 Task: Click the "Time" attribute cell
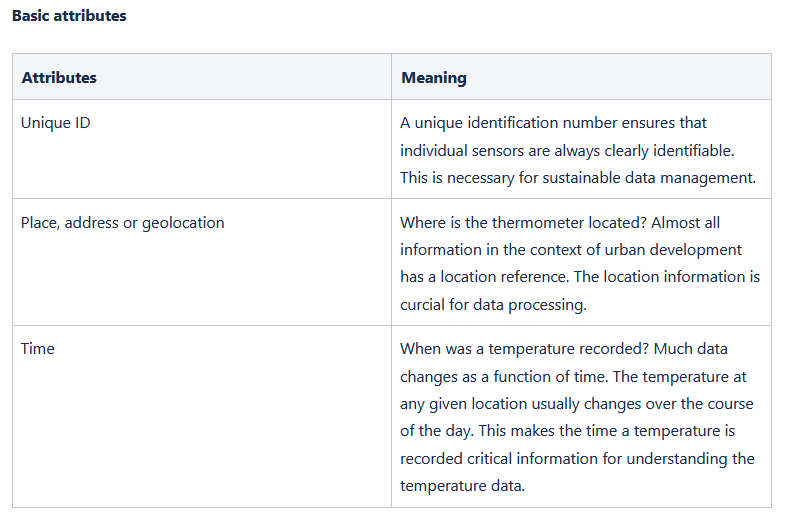pos(38,349)
